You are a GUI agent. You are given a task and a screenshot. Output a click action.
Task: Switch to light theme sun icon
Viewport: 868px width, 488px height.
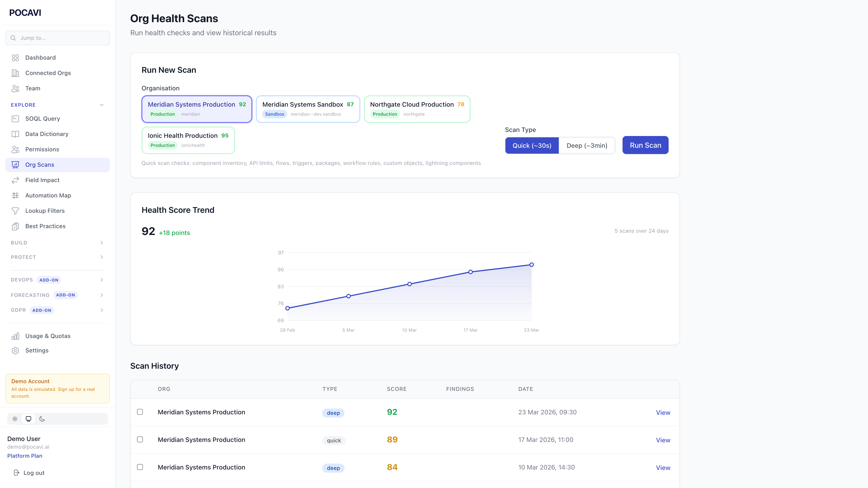pos(15,419)
